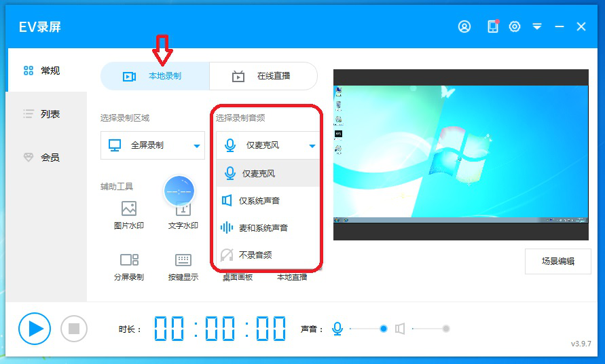
Task: Choose 仅麦克风 option in audio list
Action: [x=268, y=173]
